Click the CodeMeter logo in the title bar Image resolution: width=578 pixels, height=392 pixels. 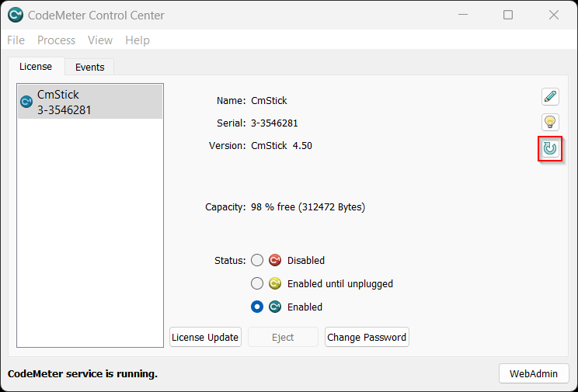click(16, 15)
